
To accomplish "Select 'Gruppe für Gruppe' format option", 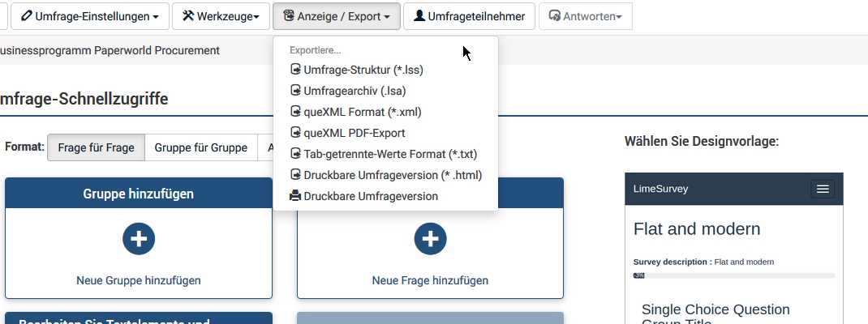I will pos(200,147).
